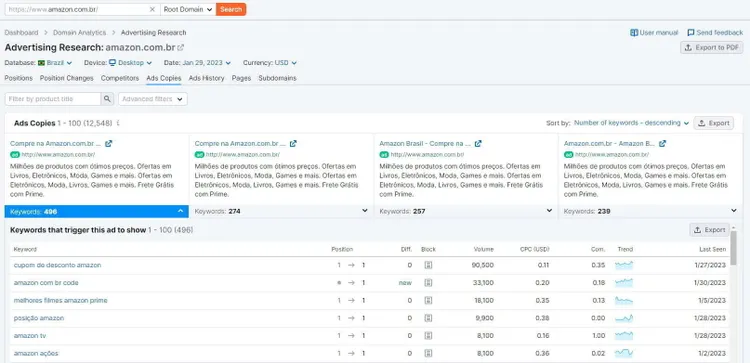Screen dimensions: 750x363
Task: Expand the Keywords 239 ad panel
Action: pos(651,211)
